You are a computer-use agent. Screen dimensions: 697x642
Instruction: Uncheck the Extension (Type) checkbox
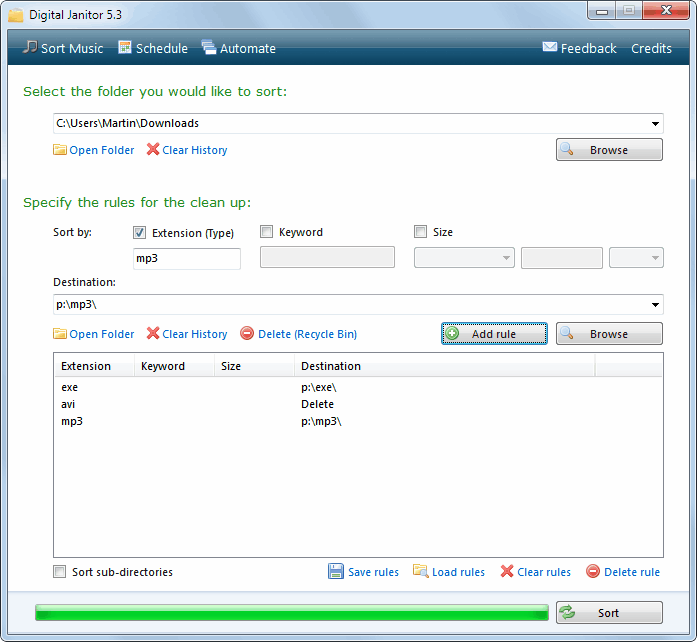point(139,233)
